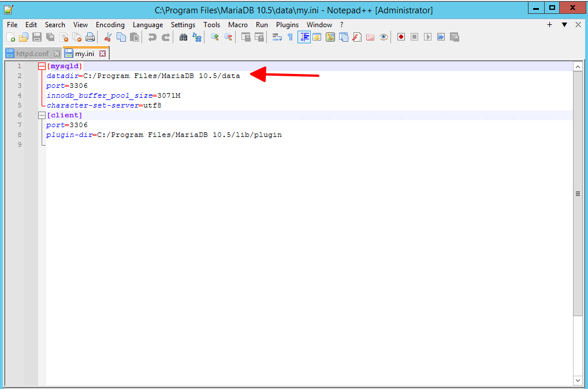Open Find with the binoculars icon
Image resolution: width=588 pixels, height=389 pixels.
(183, 37)
